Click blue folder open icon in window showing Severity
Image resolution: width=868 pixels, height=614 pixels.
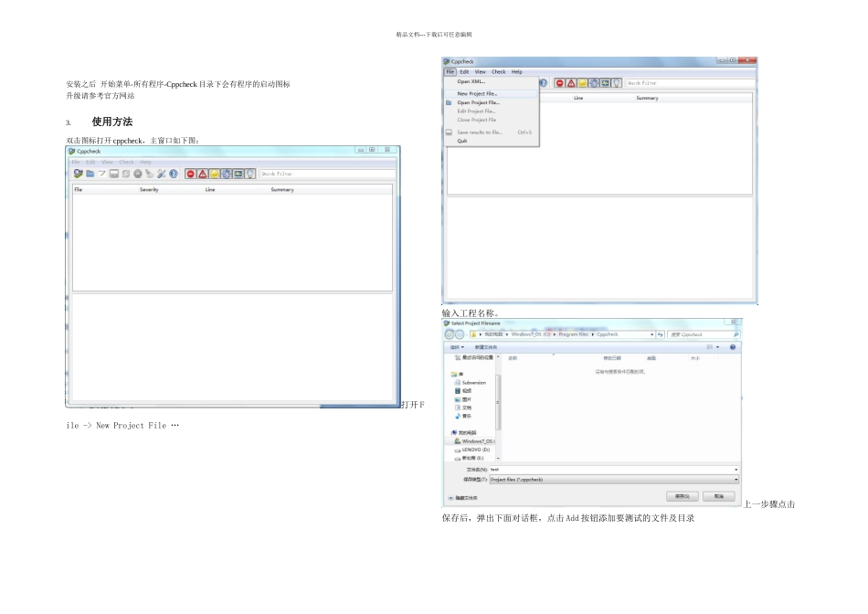(90, 174)
